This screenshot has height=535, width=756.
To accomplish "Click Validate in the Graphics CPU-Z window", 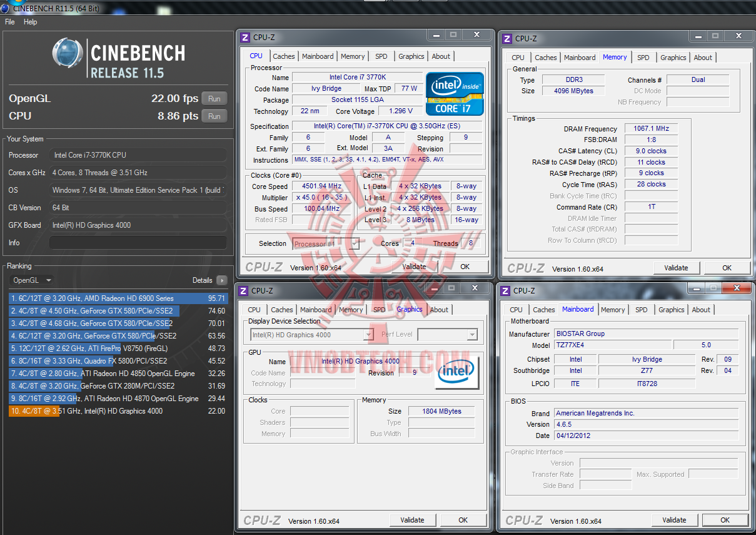I will click(x=412, y=520).
